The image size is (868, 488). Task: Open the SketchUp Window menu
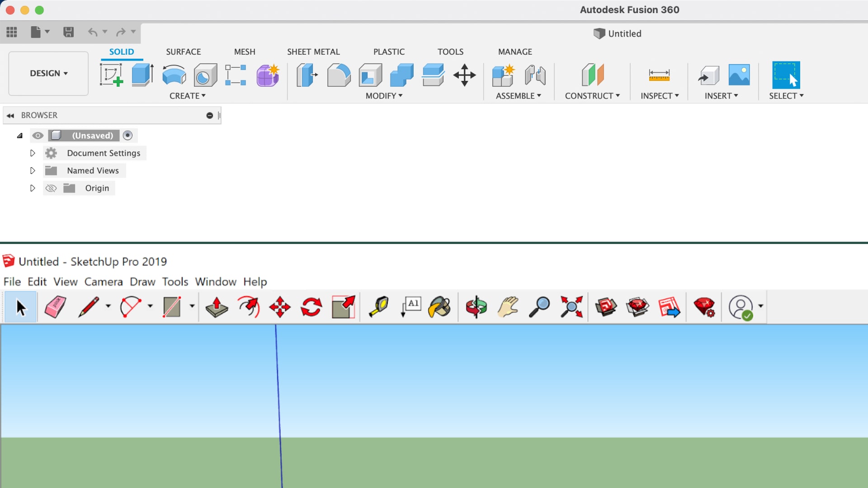pos(216,282)
